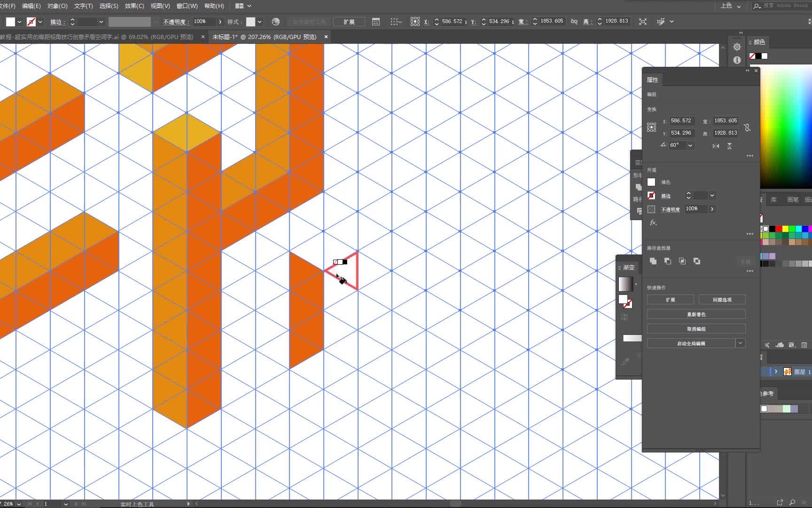Collapse the right dock with double arrows
The height and width of the screenshot is (508, 812).
[x=741, y=33]
